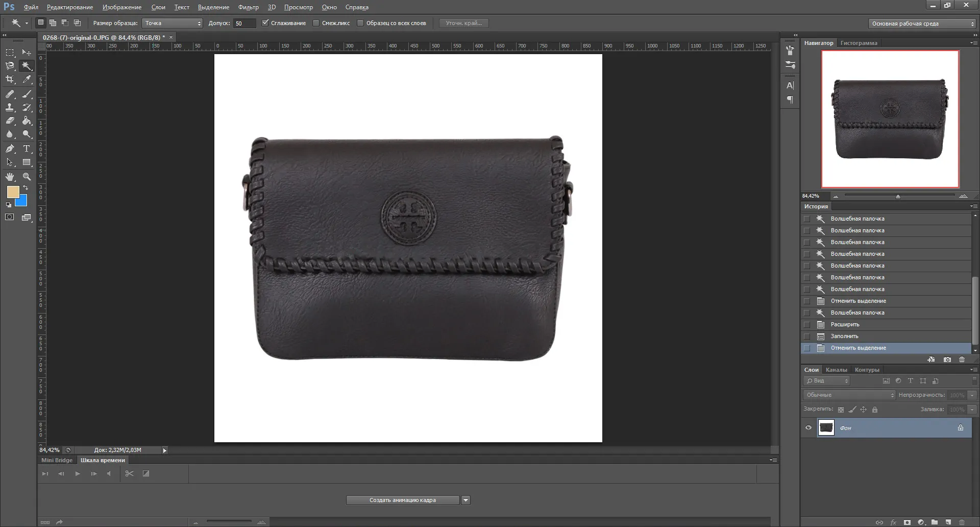Viewport: 980px width, 527px height.
Task: Click Создать анимацию кадра button
Action: pos(403,500)
